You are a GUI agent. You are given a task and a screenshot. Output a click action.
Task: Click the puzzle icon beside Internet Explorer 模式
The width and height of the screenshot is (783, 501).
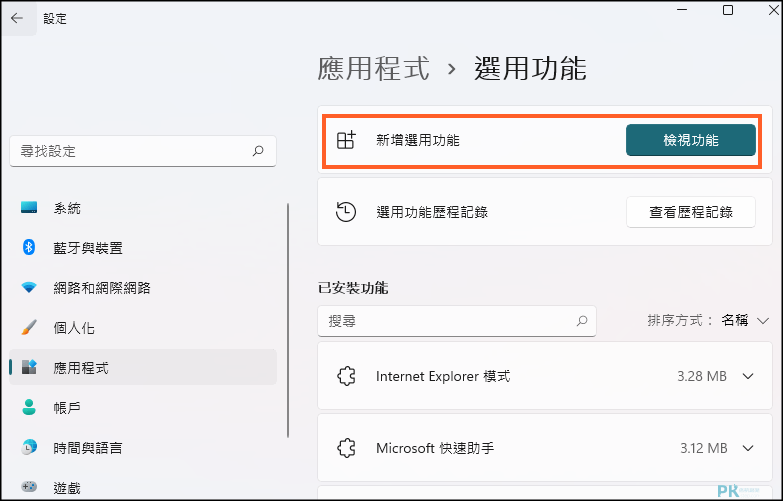346,376
